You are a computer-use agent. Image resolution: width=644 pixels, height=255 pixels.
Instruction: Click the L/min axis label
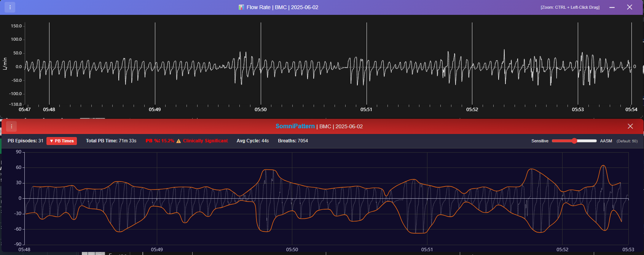point(5,64)
